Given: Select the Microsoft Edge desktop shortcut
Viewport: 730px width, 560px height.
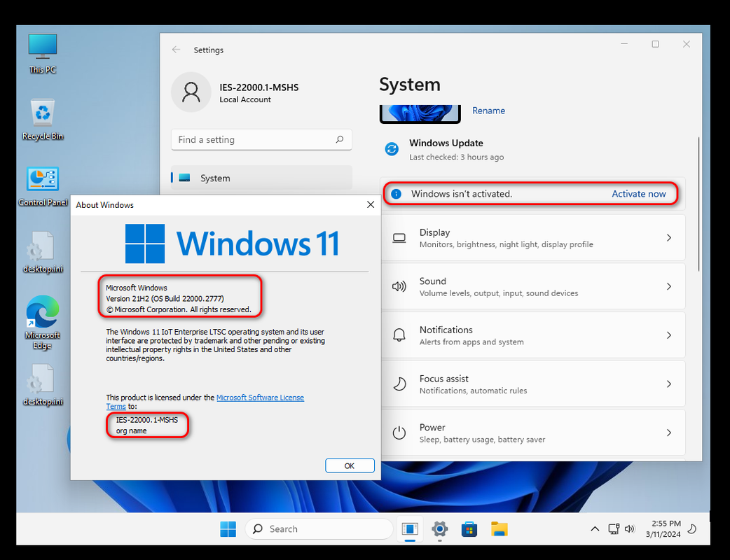Looking at the screenshot, I should pos(42,322).
